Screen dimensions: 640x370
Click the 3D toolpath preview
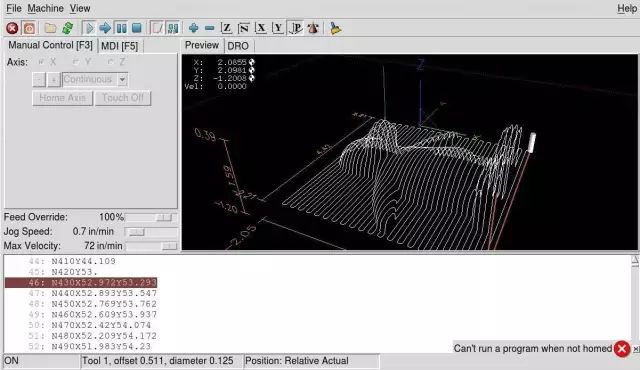tap(409, 152)
